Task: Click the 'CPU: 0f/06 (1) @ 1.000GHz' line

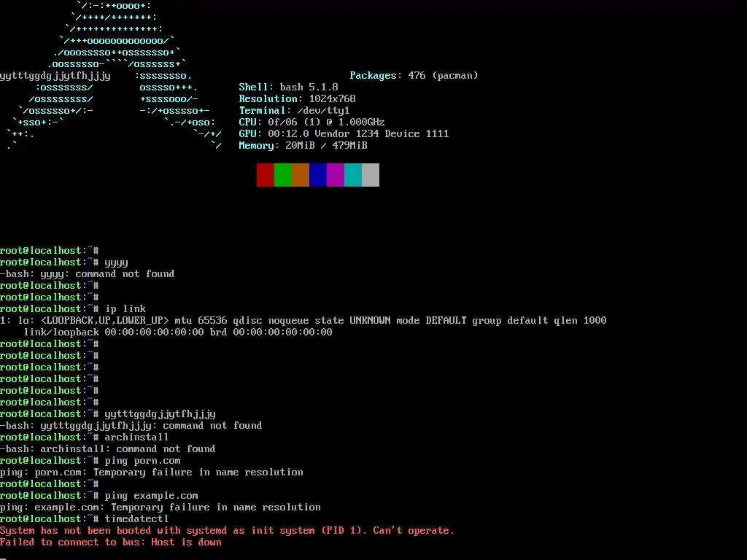Action: 311,122
